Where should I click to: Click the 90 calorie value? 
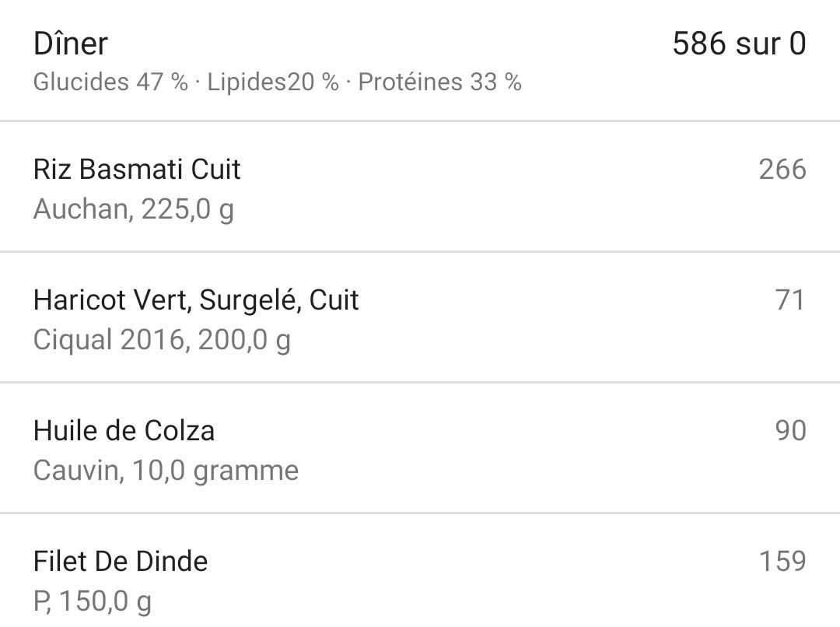[789, 431]
